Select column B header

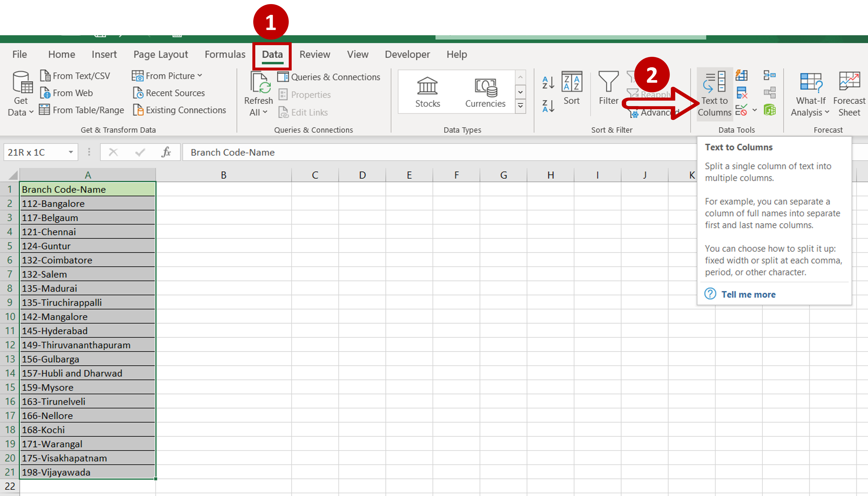point(224,175)
